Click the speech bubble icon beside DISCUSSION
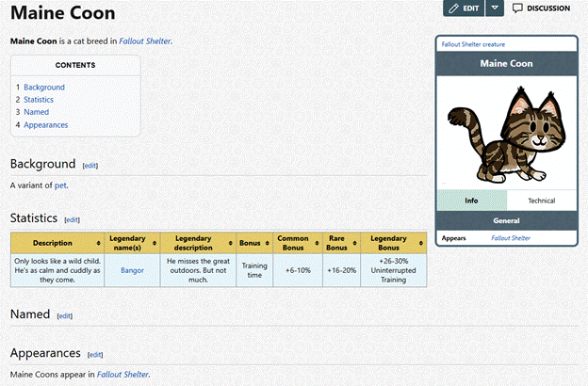This screenshot has height=386, width=588. pyautogui.click(x=517, y=8)
